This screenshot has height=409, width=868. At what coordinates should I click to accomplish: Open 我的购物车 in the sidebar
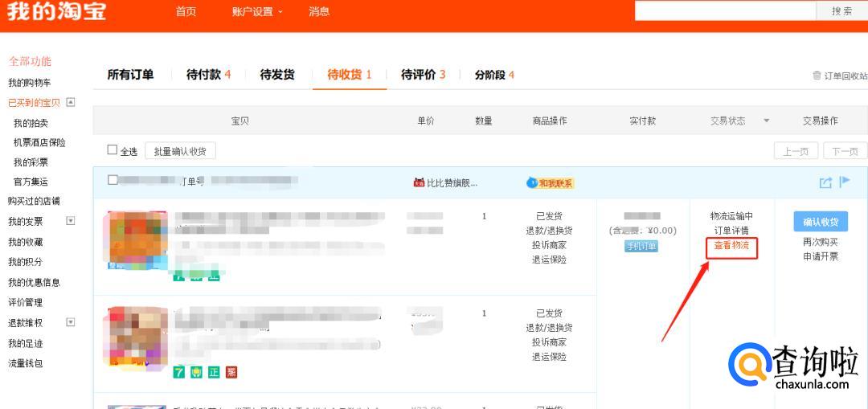click(30, 83)
